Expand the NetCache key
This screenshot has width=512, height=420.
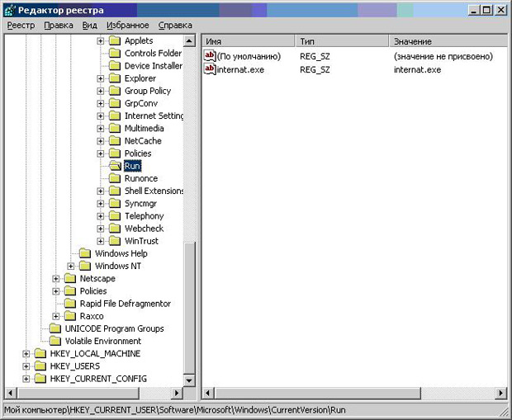click(101, 141)
